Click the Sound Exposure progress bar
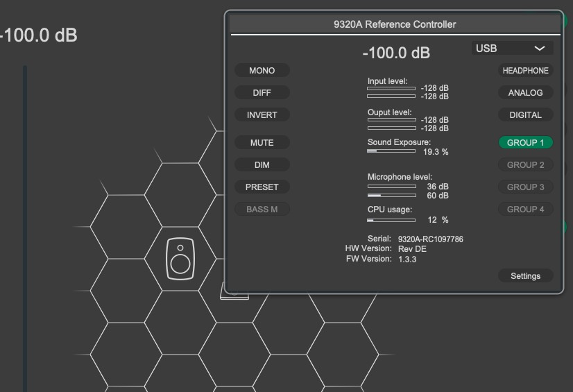The height and width of the screenshot is (392, 573). [x=391, y=151]
